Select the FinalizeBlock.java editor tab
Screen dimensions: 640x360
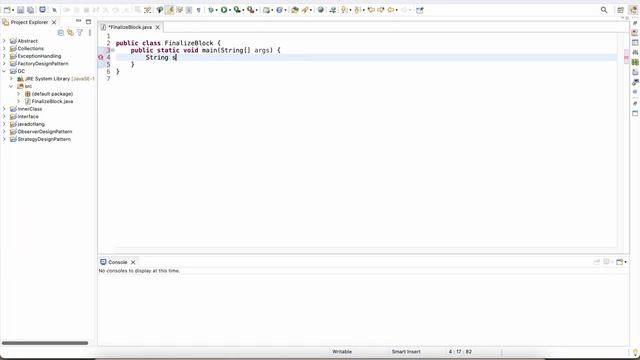click(130, 27)
